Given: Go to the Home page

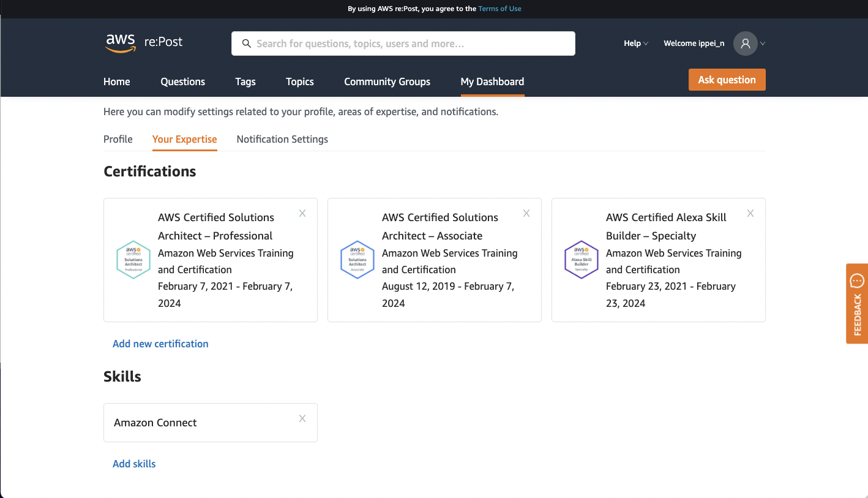Looking at the screenshot, I should point(117,81).
